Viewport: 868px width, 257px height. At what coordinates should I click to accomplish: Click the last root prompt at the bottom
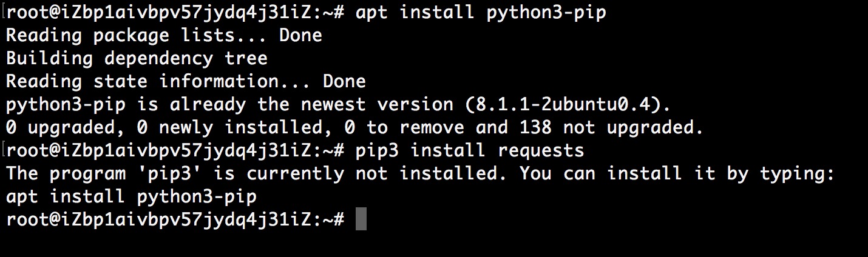point(175,219)
